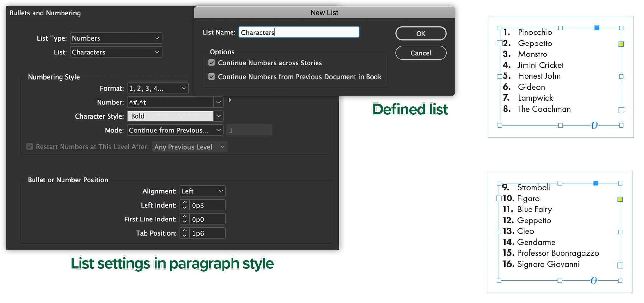This screenshot has width=644, height=303.
Task: Click the out-port box right of Signora Giovanni
Action: coord(620,266)
